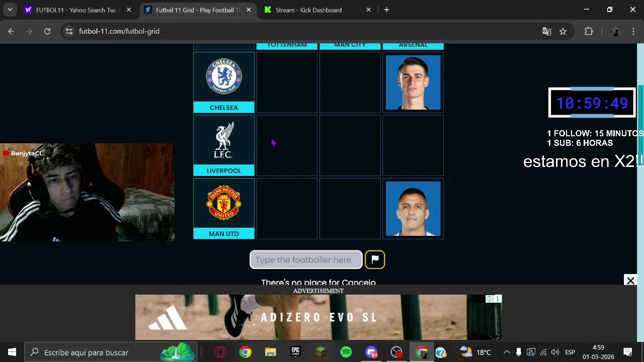Select the Futbol 11 Grid tab
Image resolution: width=644 pixels, height=362 pixels.
(x=197, y=10)
